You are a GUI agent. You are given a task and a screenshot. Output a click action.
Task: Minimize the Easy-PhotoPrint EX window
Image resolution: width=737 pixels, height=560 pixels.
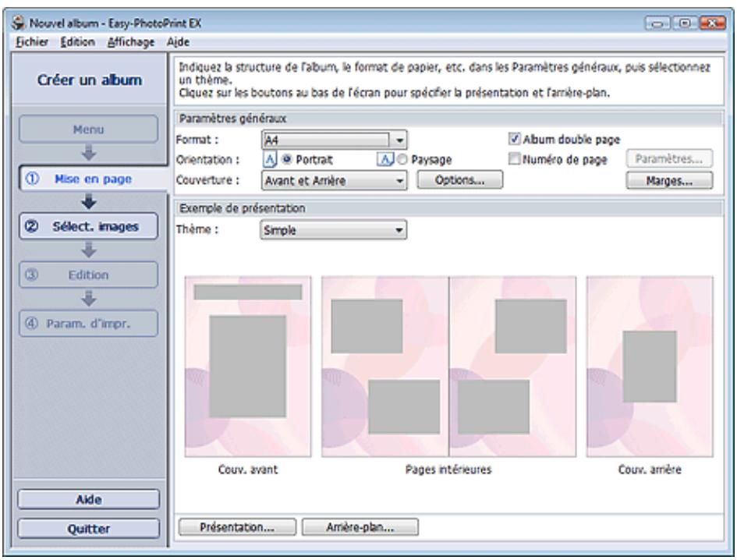[x=657, y=23]
